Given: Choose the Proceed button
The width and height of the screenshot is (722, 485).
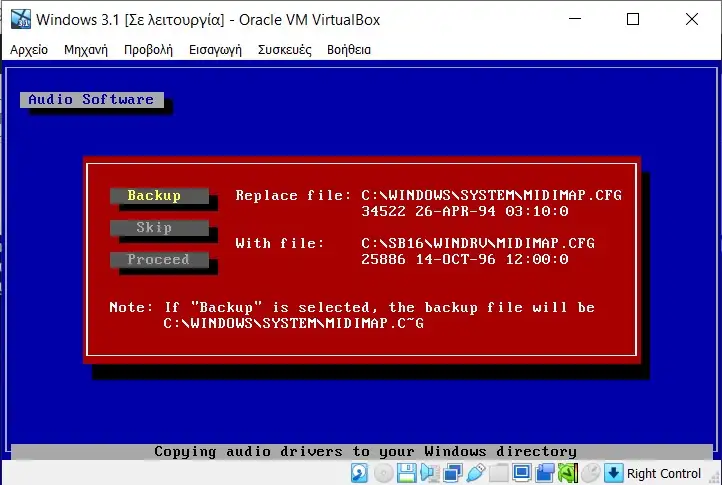Looking at the screenshot, I should (159, 259).
